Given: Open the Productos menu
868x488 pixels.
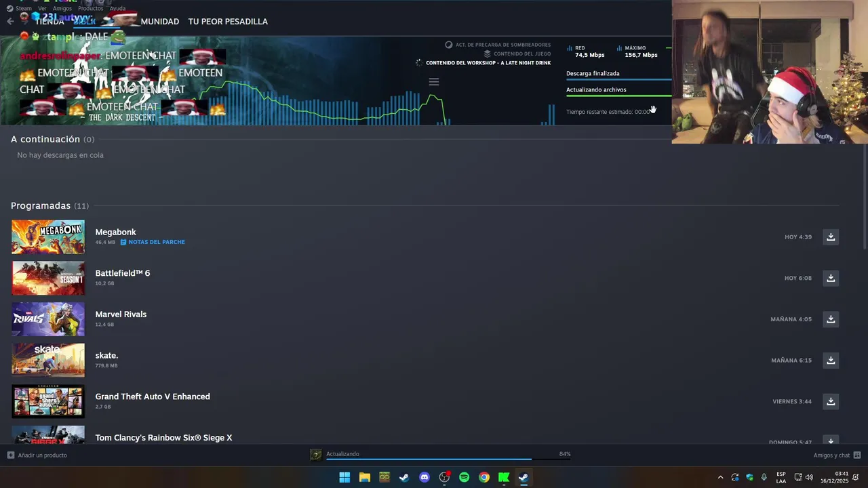Looking at the screenshot, I should 91,8.
